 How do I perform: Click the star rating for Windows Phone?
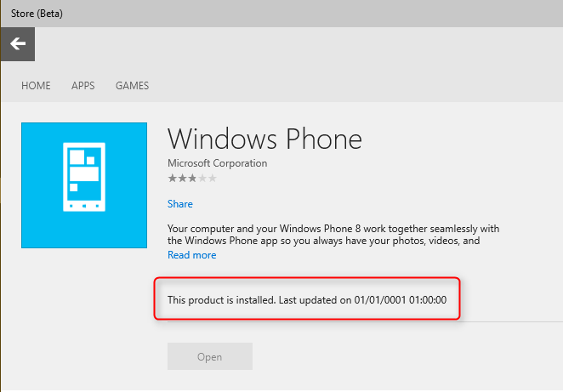coord(192,178)
